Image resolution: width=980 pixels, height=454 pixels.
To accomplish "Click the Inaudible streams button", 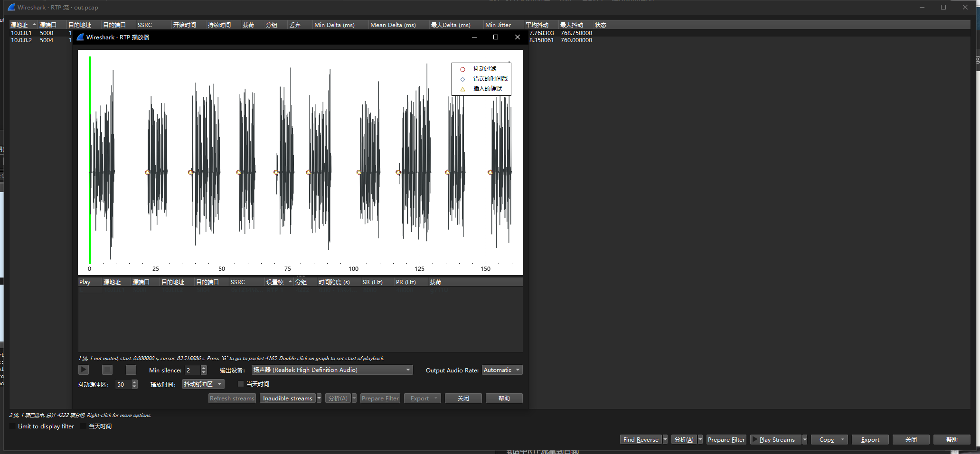I will [287, 398].
